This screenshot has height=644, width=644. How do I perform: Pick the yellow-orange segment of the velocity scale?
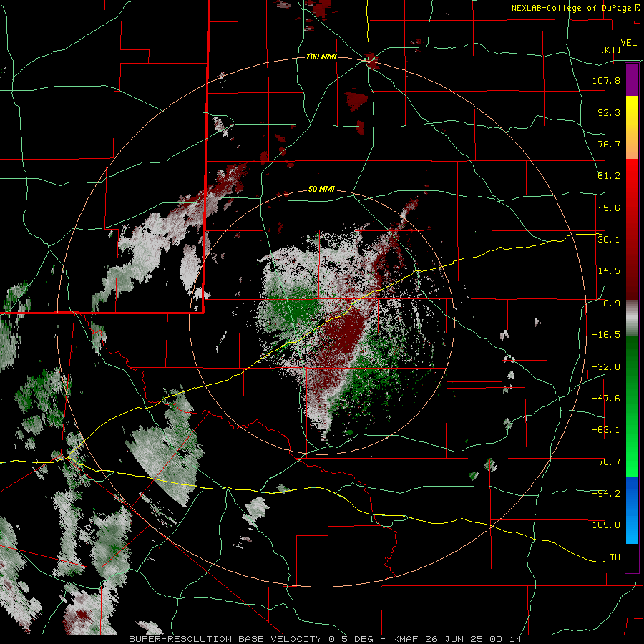pyautogui.click(x=632, y=127)
